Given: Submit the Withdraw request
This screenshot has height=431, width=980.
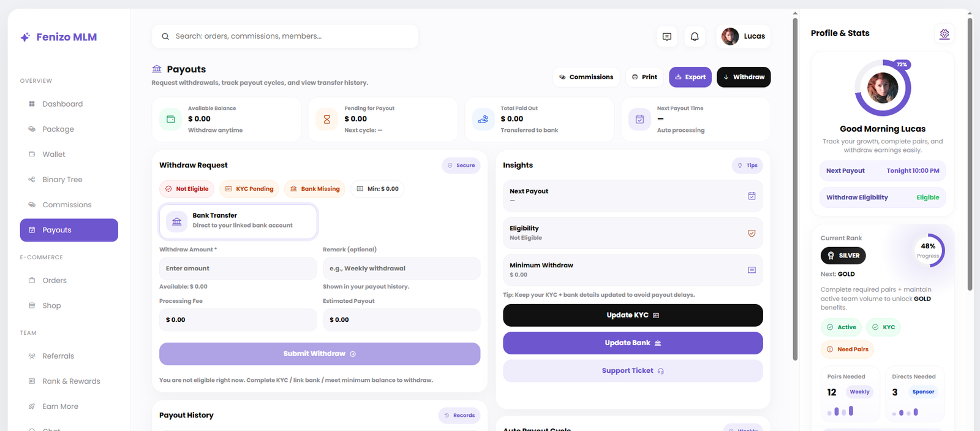Looking at the screenshot, I should coord(320,354).
